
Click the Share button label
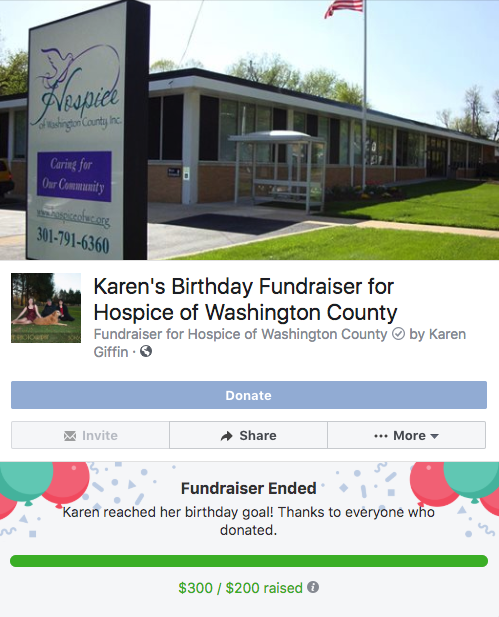pos(258,436)
